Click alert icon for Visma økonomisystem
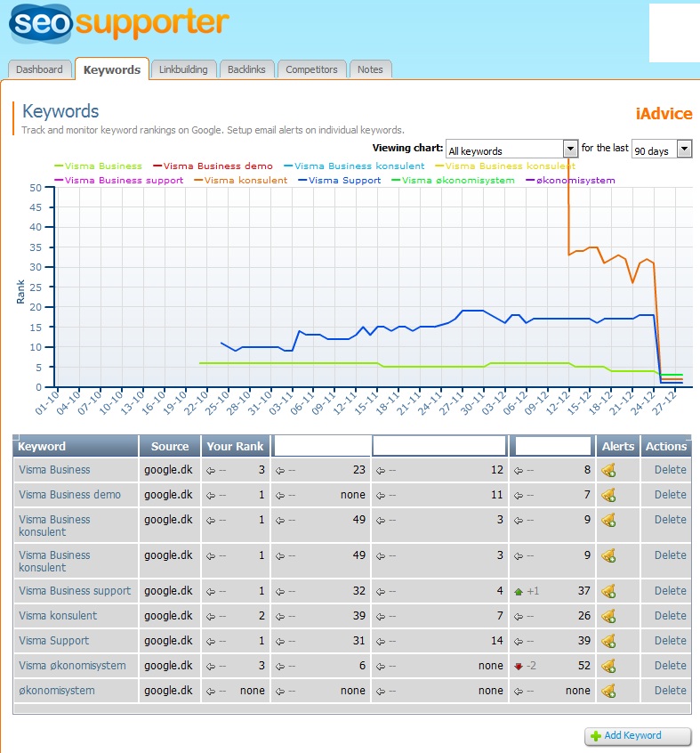This screenshot has height=753, width=700. [x=609, y=666]
